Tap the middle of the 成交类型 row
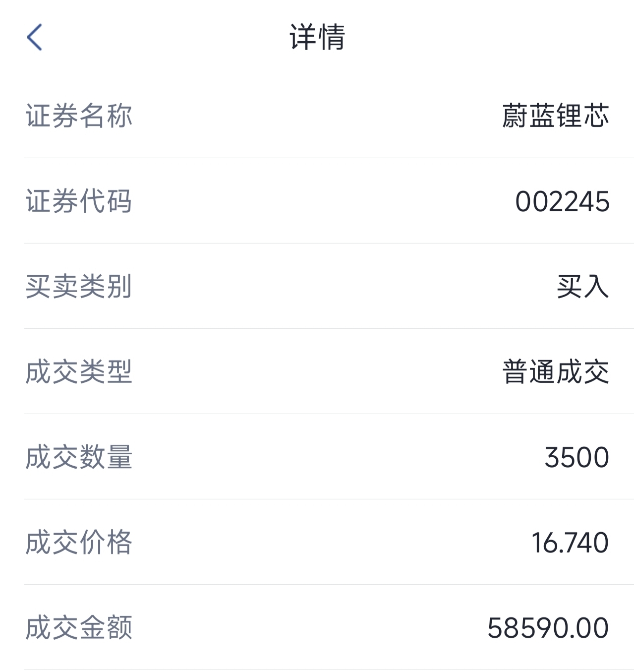This screenshot has height=672, width=634. point(317,372)
